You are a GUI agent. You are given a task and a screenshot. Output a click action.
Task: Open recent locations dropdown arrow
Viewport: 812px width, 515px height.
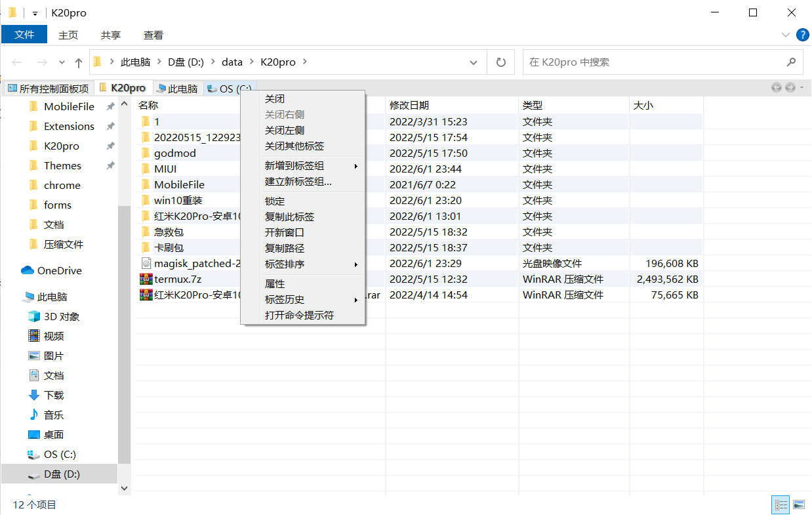point(62,62)
